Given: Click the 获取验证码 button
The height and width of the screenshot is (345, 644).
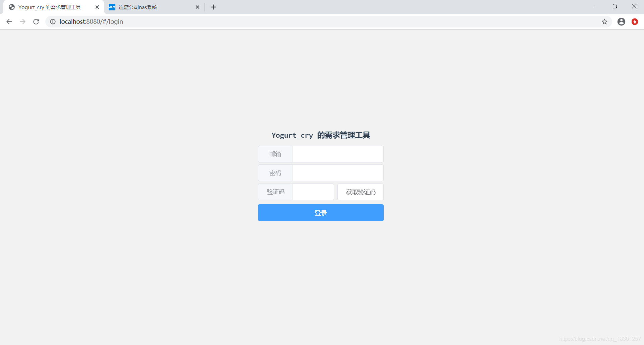Looking at the screenshot, I should pos(361,192).
